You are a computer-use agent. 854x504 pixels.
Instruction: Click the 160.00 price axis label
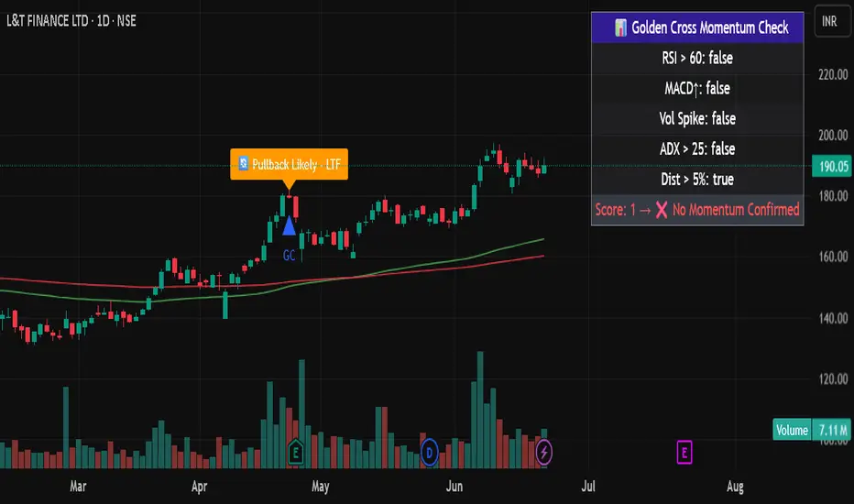[x=833, y=257]
